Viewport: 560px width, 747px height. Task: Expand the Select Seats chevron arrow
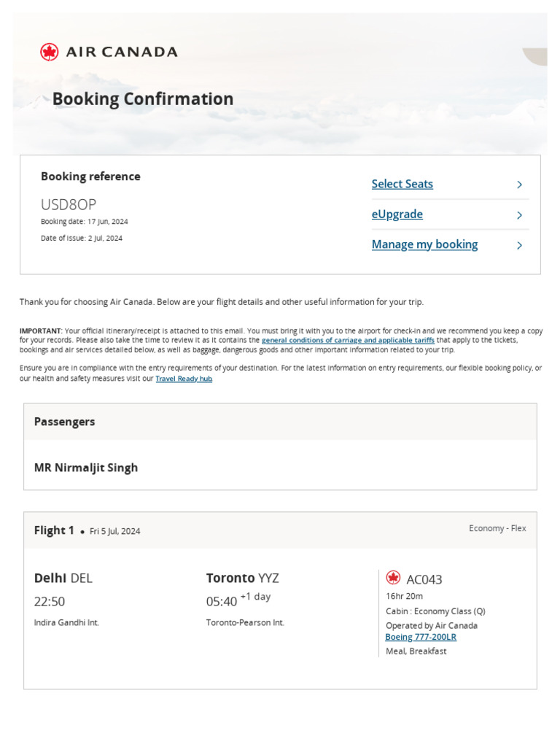(x=519, y=185)
